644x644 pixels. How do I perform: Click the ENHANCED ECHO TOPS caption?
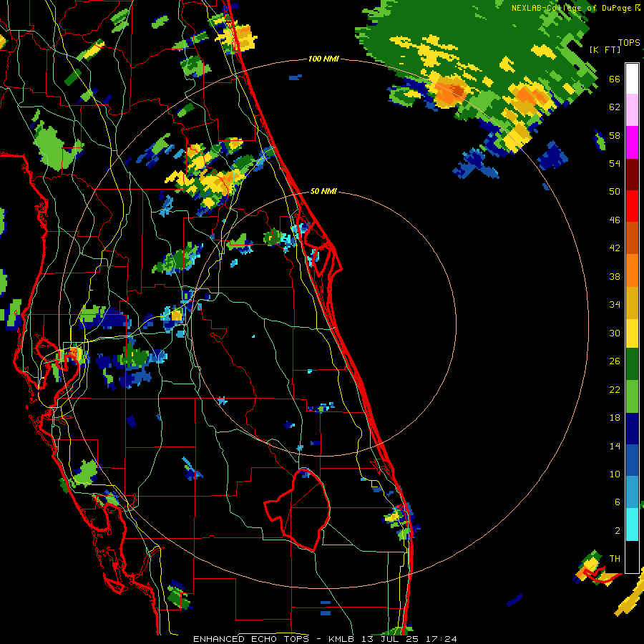[x=250, y=639]
